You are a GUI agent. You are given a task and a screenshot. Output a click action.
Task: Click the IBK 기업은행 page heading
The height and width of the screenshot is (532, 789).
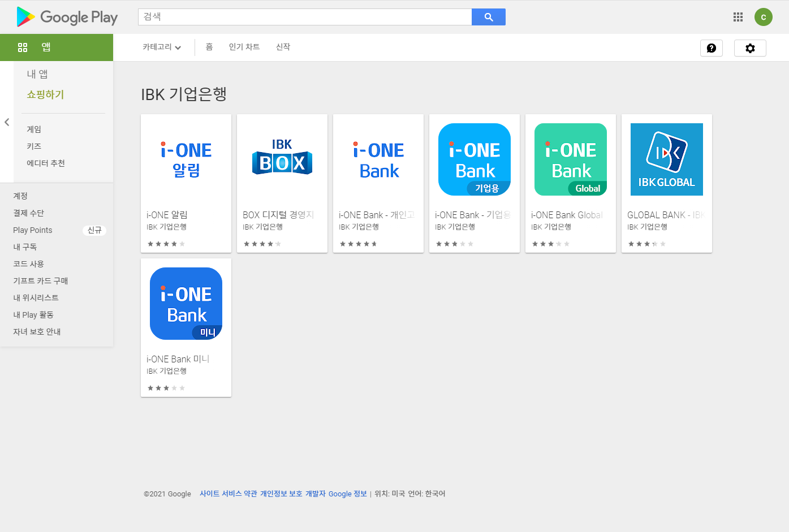pyautogui.click(x=184, y=94)
